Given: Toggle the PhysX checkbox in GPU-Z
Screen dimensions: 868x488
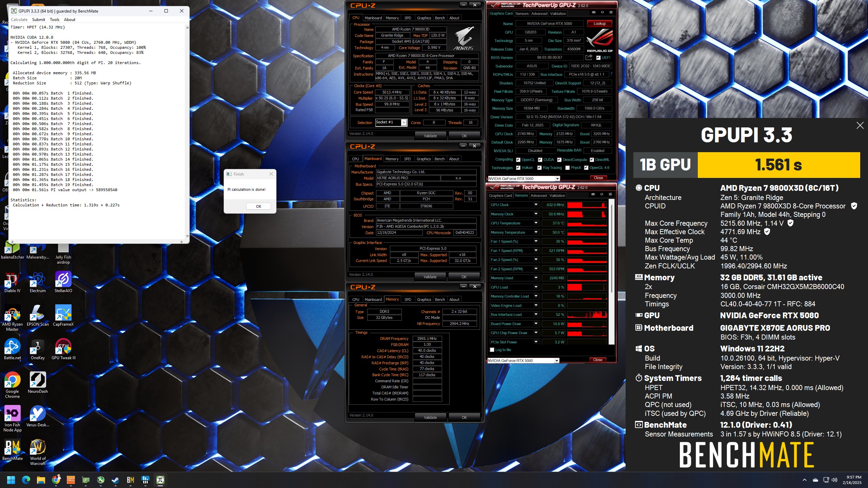Looking at the screenshot, I should 567,168.
